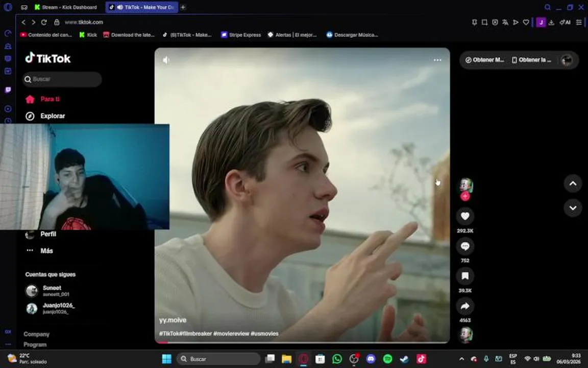Go back in browser history
Image resolution: width=588 pixels, height=368 pixels.
coord(23,22)
